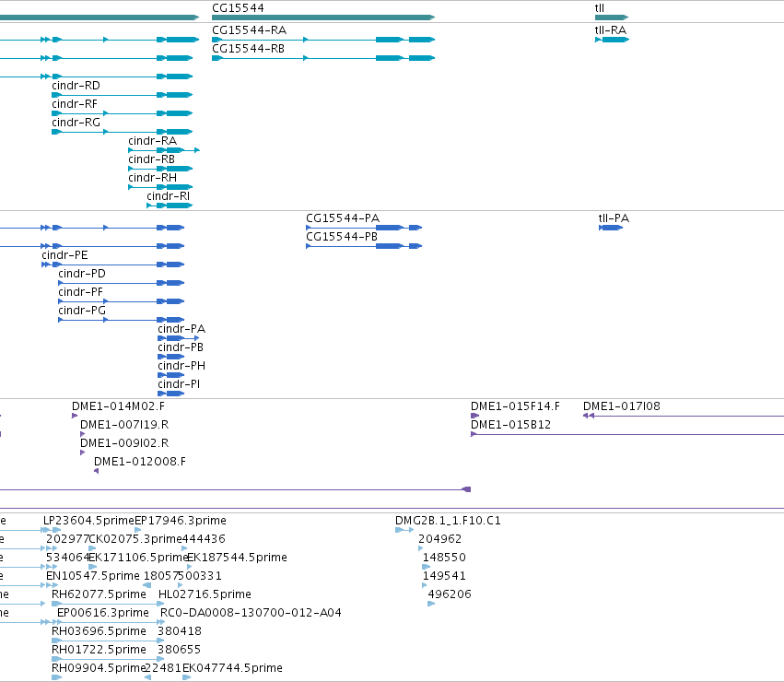Click the CG15544 gene span bar
784x682 pixels.
point(323,18)
